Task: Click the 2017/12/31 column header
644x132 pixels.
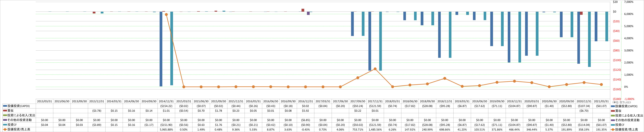Action: point(375,101)
